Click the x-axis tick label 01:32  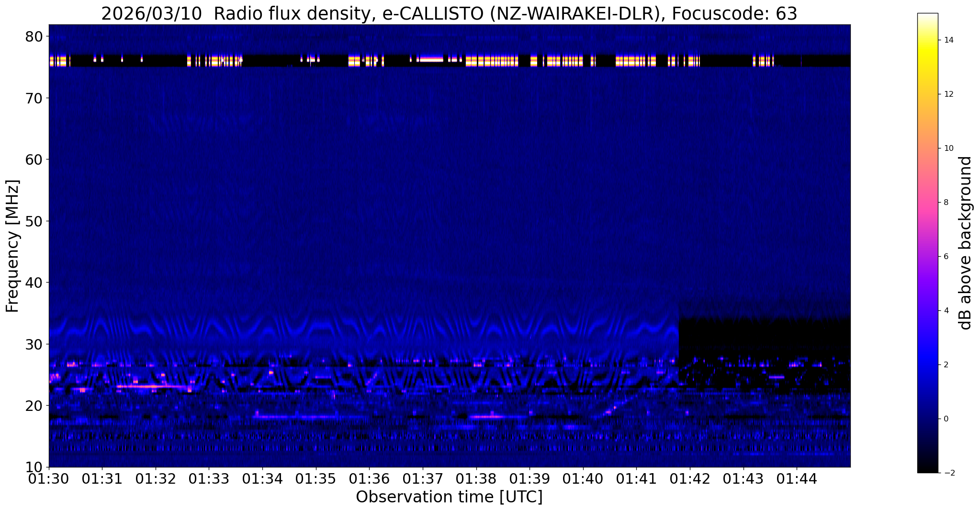point(156,478)
